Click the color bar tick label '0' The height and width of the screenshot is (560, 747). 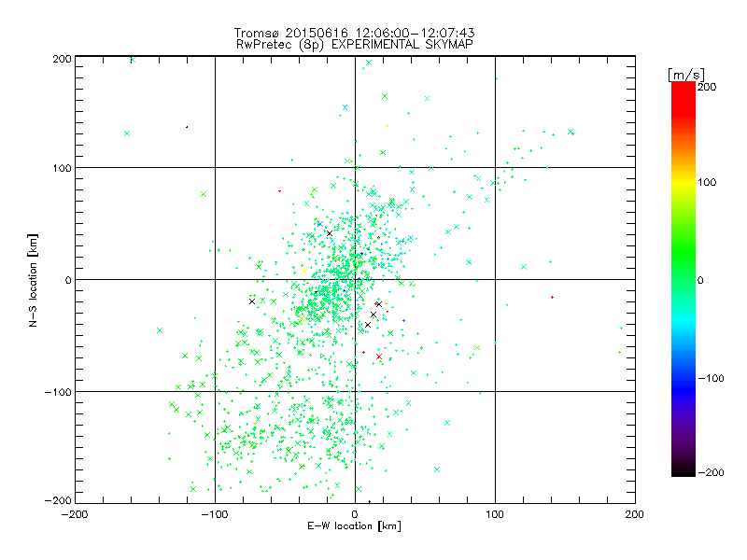(x=700, y=280)
